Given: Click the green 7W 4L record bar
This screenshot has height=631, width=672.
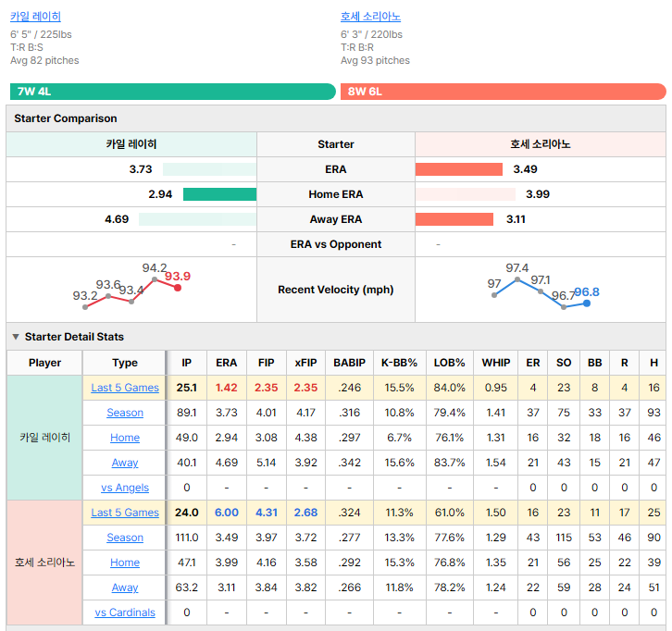Looking at the screenshot, I should [x=173, y=92].
